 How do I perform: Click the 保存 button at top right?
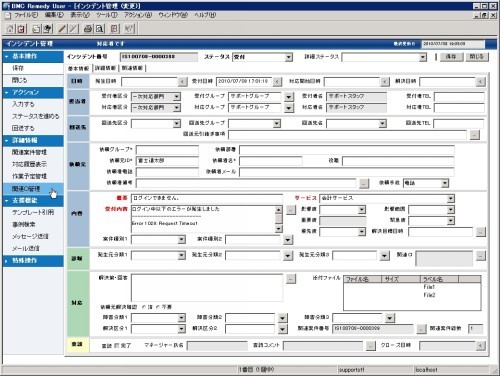pyautogui.click(x=451, y=57)
